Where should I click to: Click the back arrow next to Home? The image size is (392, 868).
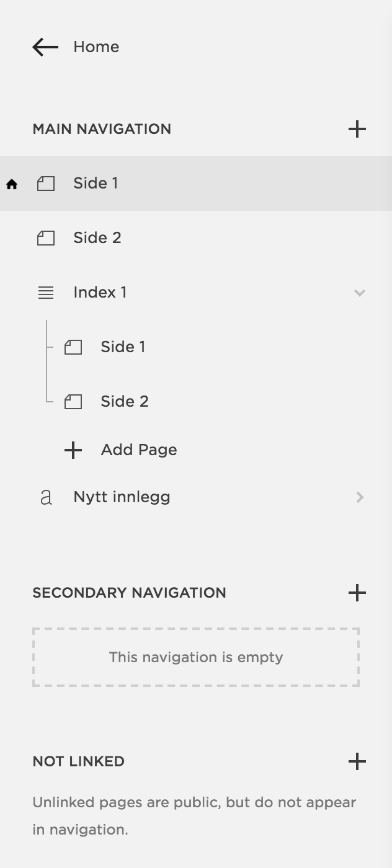click(x=45, y=47)
